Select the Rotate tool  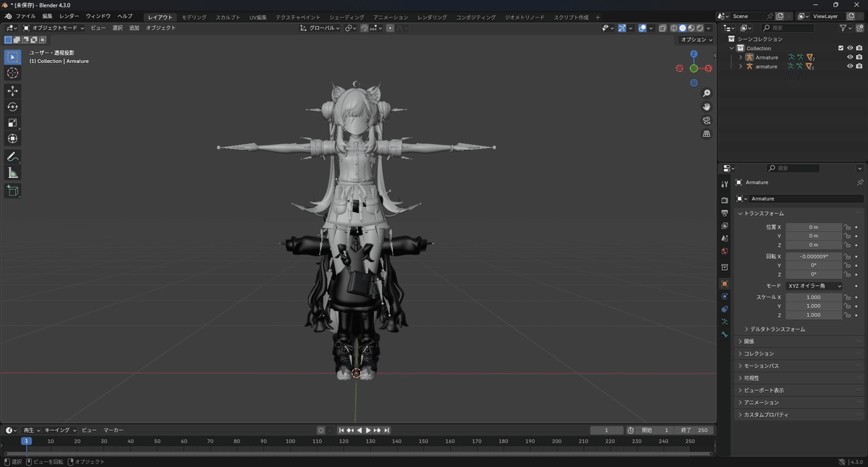tap(12, 106)
